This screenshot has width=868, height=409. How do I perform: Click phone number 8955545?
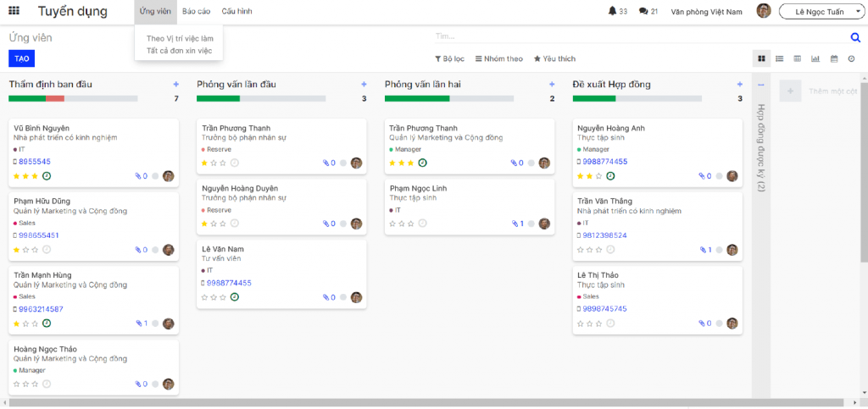point(34,162)
